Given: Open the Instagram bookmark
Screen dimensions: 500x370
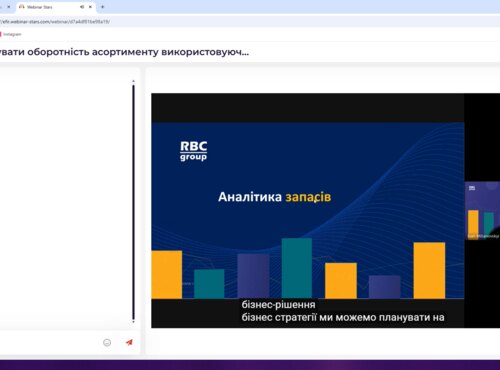Looking at the screenshot, I should tap(11, 34).
